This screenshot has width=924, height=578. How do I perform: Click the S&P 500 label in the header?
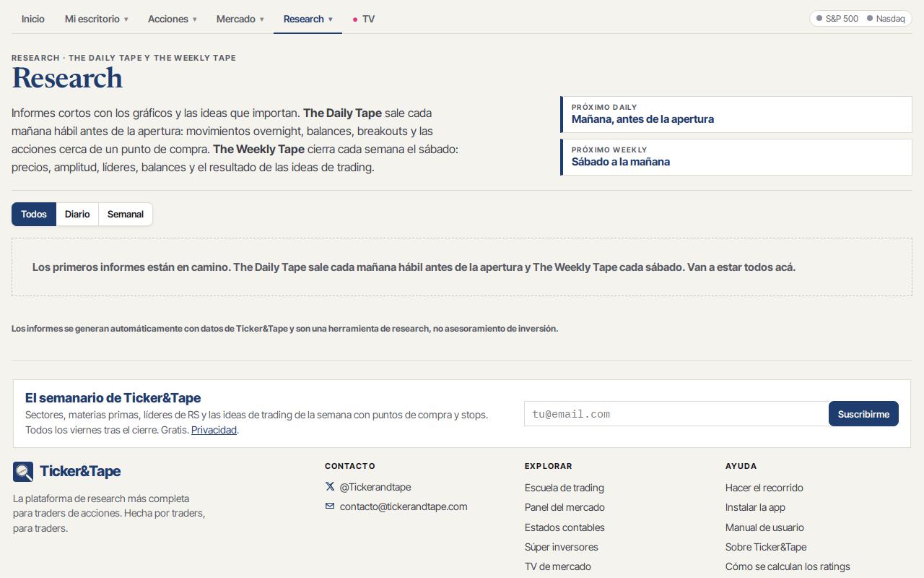pos(842,19)
